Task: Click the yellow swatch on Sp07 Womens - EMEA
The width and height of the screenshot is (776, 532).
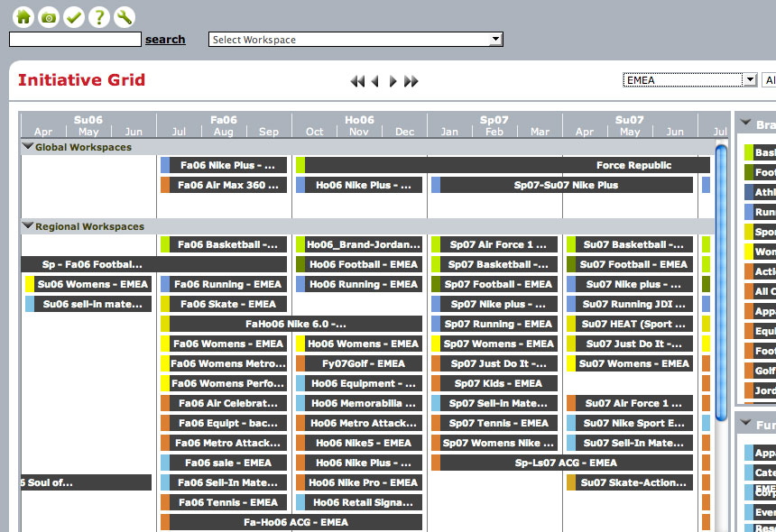Action: click(x=436, y=344)
